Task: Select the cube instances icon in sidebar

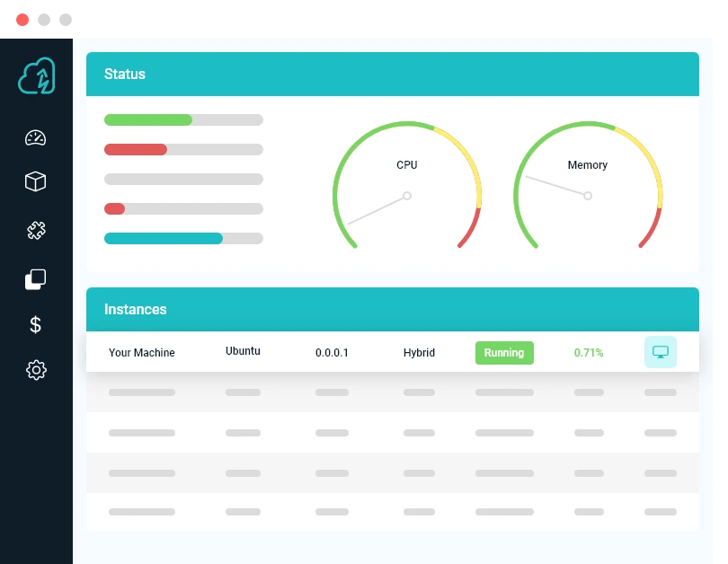Action: [36, 181]
